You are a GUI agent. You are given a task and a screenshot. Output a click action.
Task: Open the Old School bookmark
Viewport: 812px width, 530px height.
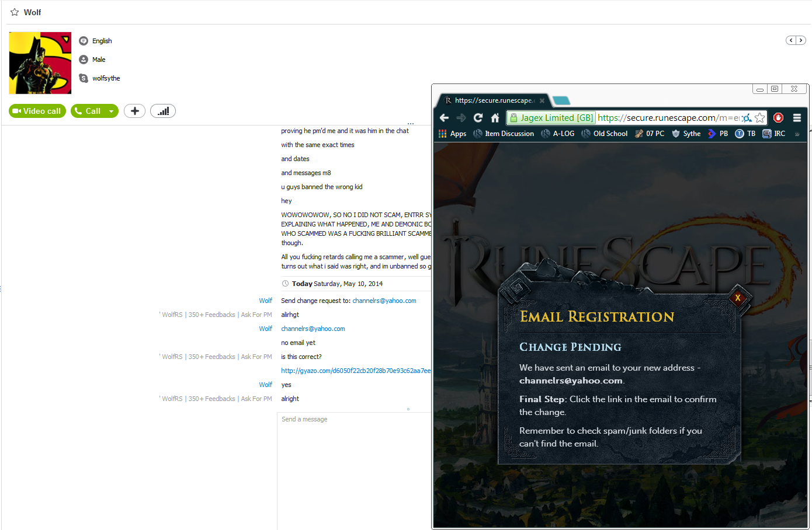[x=605, y=134]
